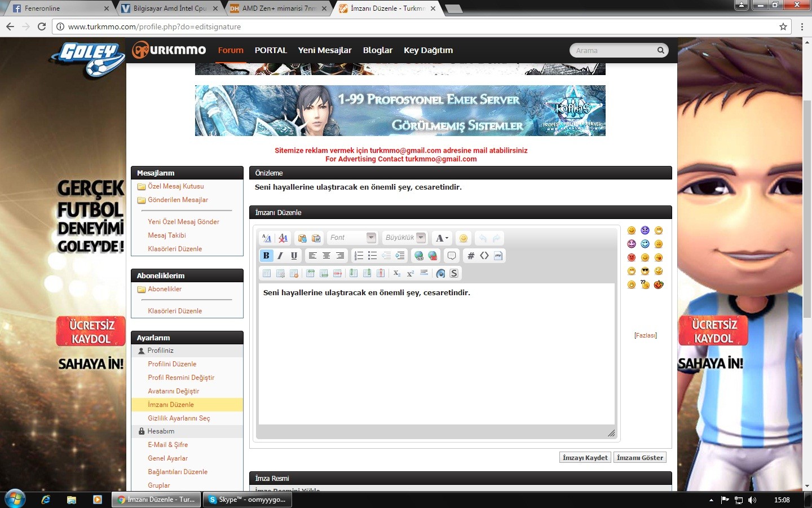This screenshot has height=508, width=812.
Task: Open the PORTAL navigation item
Action: (271, 50)
